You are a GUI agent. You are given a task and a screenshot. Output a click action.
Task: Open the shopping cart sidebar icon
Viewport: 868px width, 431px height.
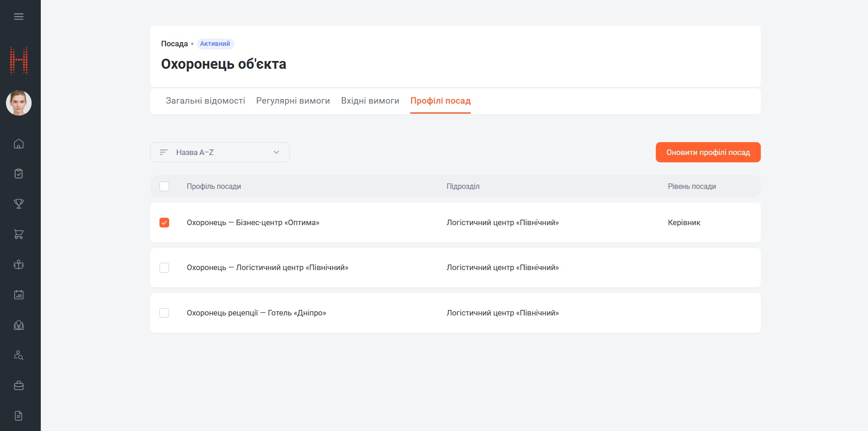19,234
